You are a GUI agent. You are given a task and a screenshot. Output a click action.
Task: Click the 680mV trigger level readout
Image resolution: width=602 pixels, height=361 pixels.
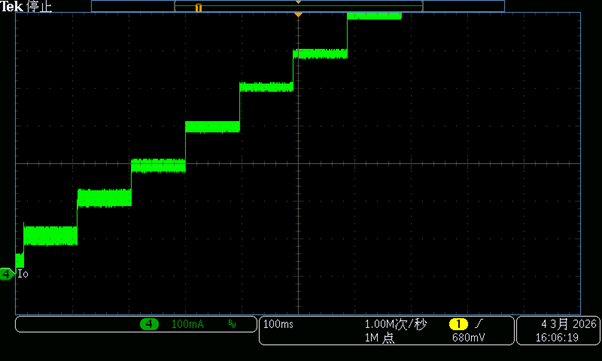(468, 338)
